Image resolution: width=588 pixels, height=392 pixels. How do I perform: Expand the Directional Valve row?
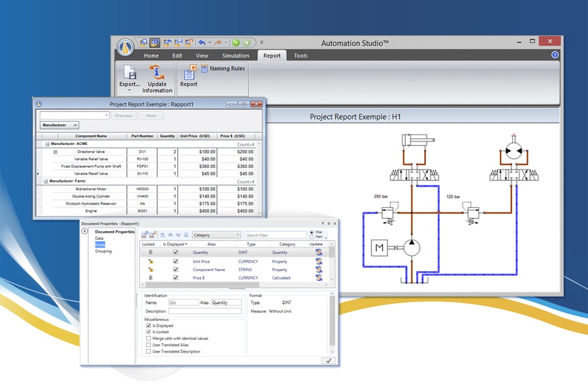[55, 152]
